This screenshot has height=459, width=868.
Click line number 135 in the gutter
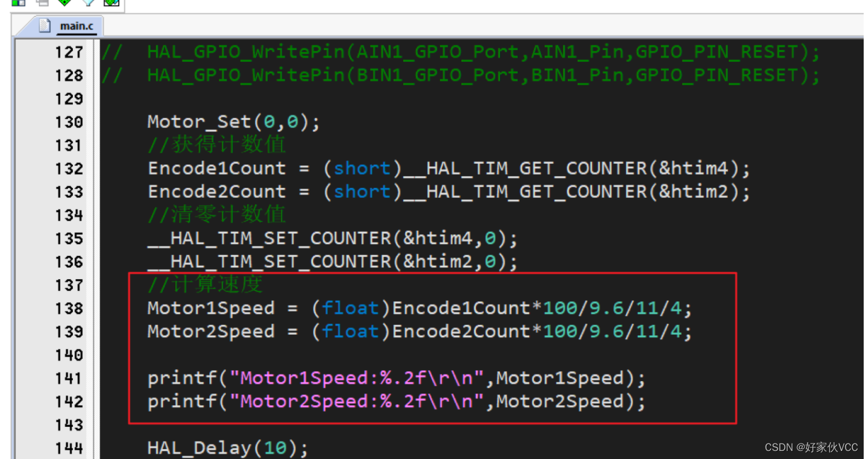click(69, 239)
